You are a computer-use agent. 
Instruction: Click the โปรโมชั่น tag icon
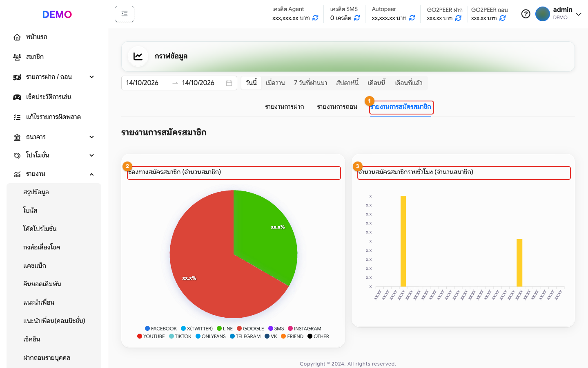click(x=17, y=156)
